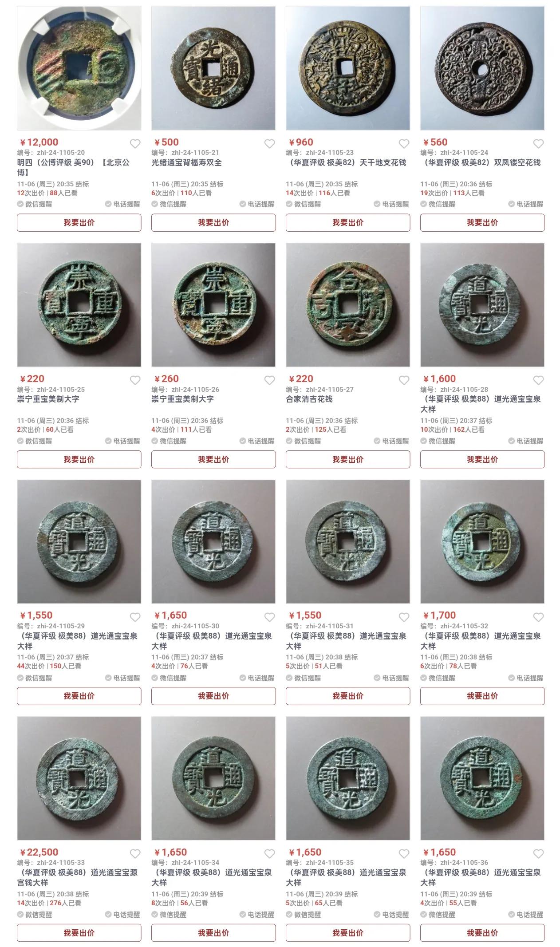
Task: Click 我要出价 for 光绪通宝背福寿双全
Action: point(213,223)
